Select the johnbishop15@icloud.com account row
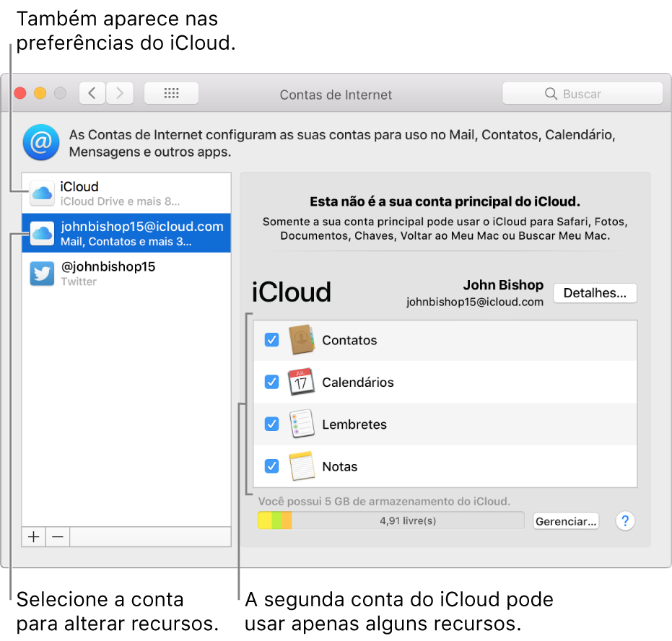The width and height of the screenshot is (672, 641). coord(126,233)
